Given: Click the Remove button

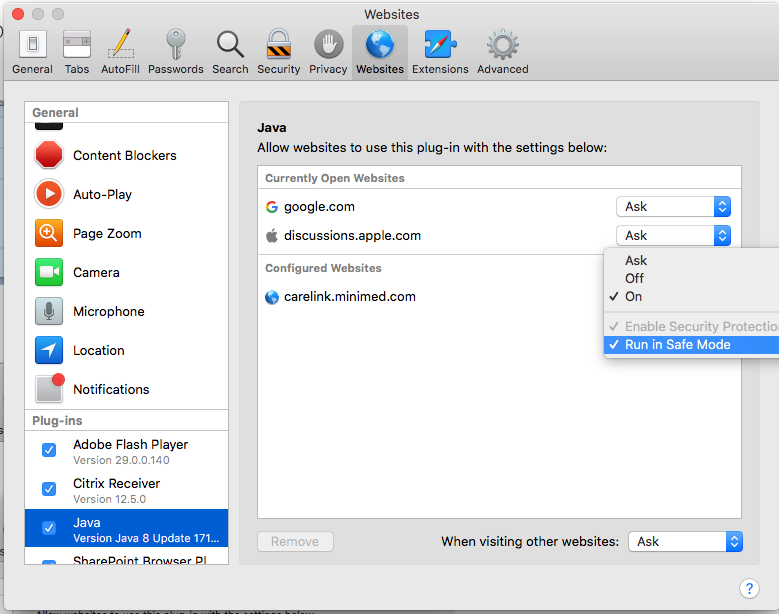Looking at the screenshot, I should pos(295,541).
